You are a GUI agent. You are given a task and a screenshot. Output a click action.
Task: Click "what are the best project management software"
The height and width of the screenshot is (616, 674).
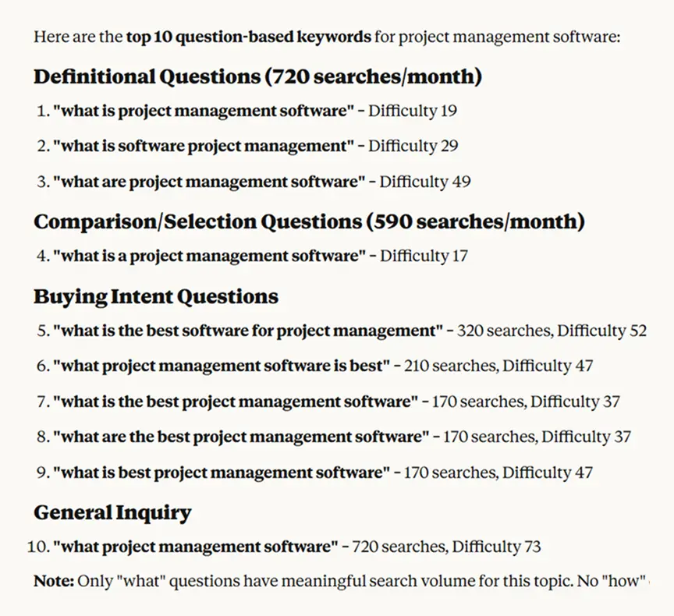tap(241, 437)
